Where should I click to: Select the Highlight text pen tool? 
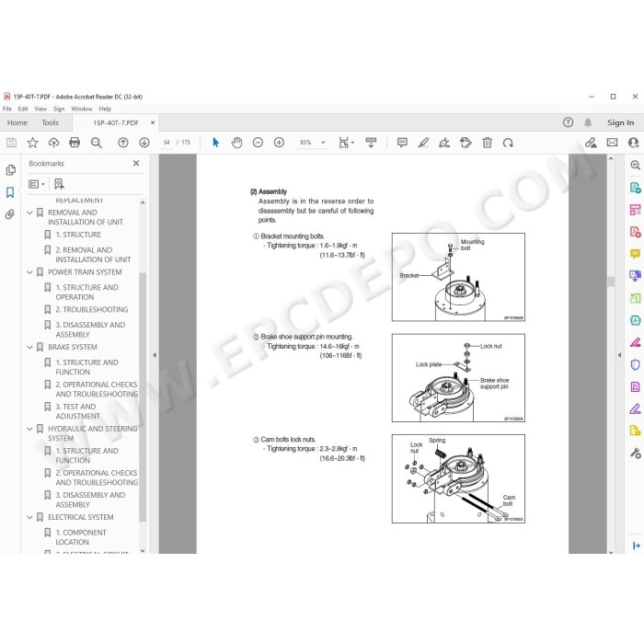(423, 143)
